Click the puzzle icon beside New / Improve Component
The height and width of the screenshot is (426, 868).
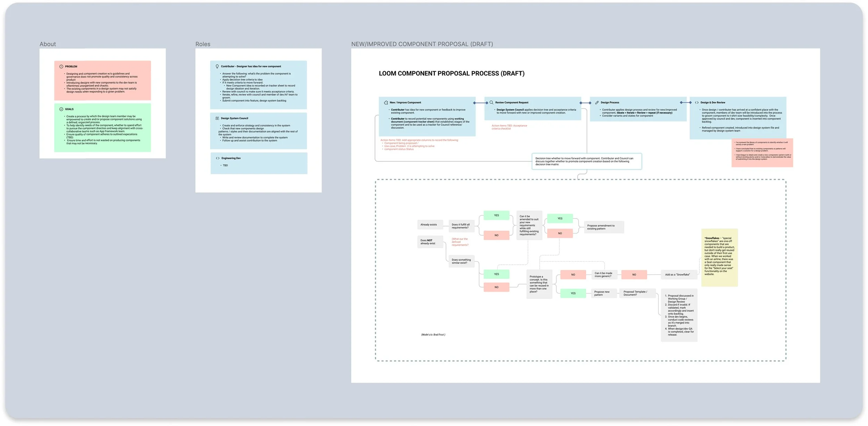386,103
